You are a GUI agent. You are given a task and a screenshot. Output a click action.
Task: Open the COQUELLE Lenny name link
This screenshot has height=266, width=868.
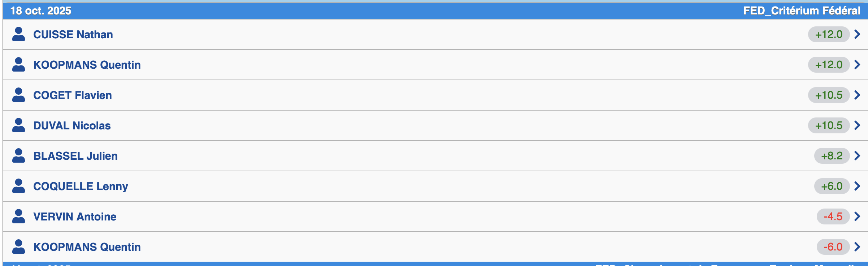[x=81, y=186]
